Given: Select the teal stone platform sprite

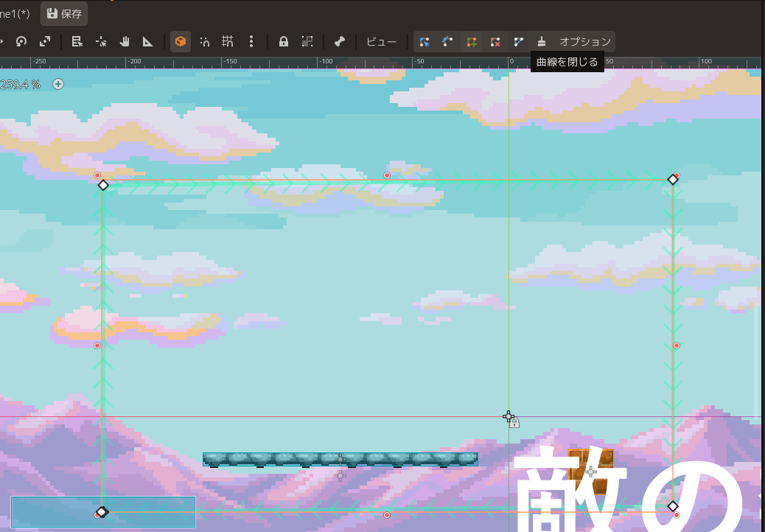Looking at the screenshot, I should point(340,459).
